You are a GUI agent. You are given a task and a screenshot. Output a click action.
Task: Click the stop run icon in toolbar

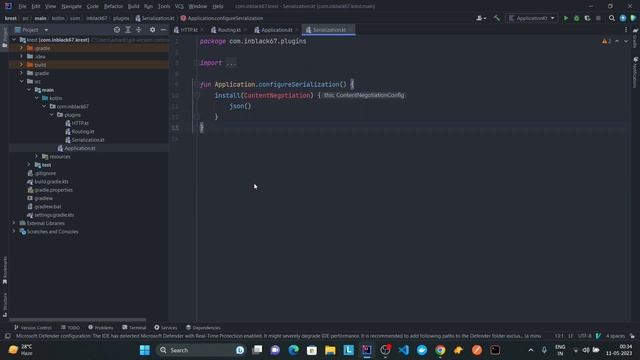point(598,18)
